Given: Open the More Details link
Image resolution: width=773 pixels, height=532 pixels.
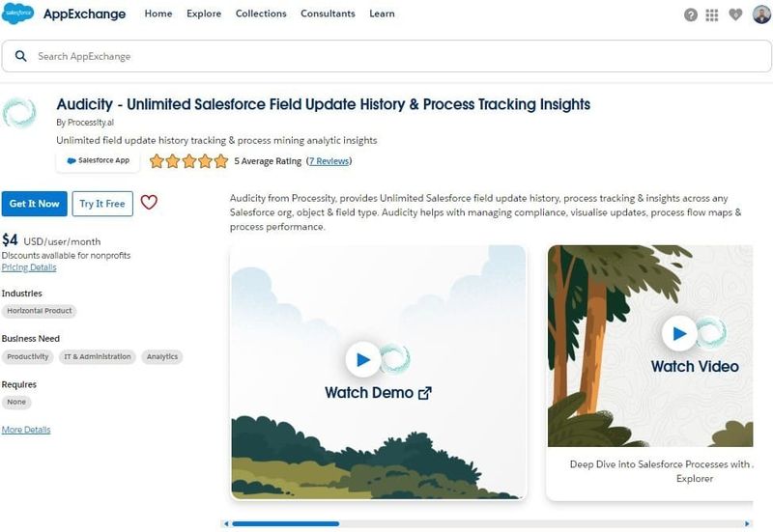Looking at the screenshot, I should click(x=26, y=430).
